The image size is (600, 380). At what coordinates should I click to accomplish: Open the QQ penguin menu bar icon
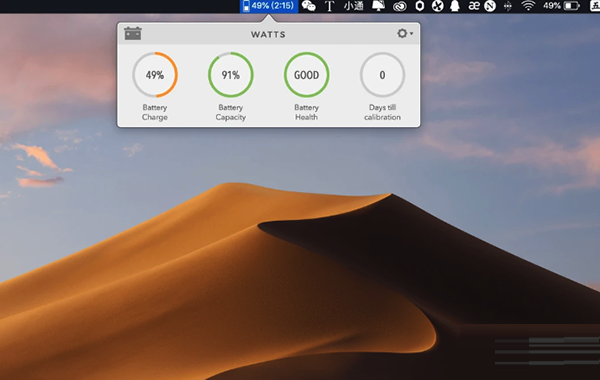click(x=455, y=6)
